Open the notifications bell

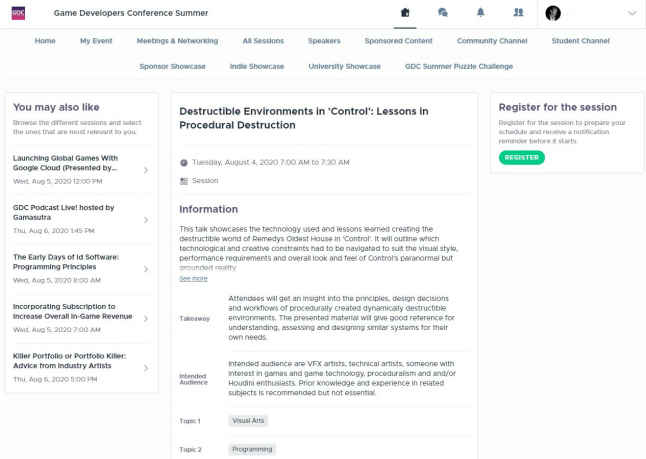pyautogui.click(x=480, y=13)
